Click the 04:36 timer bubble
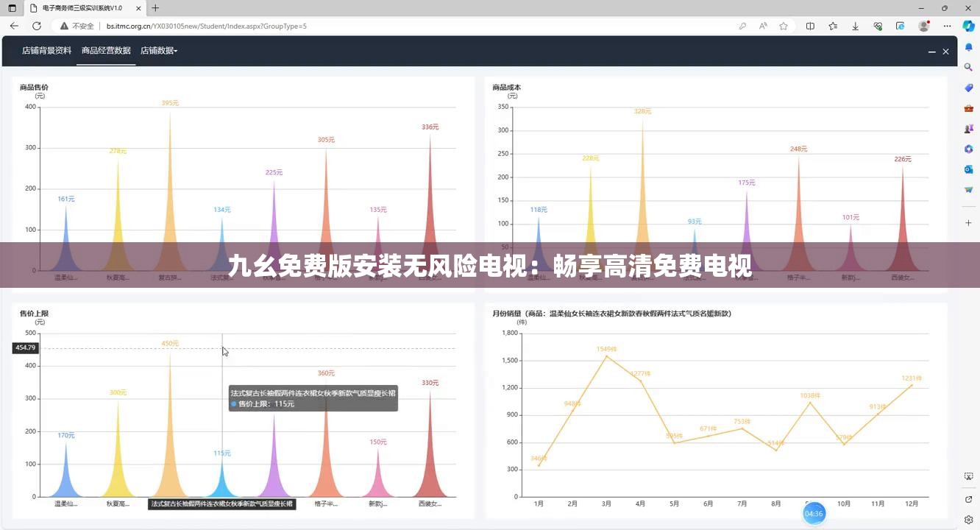Image resolution: width=980 pixels, height=530 pixels. click(814, 514)
